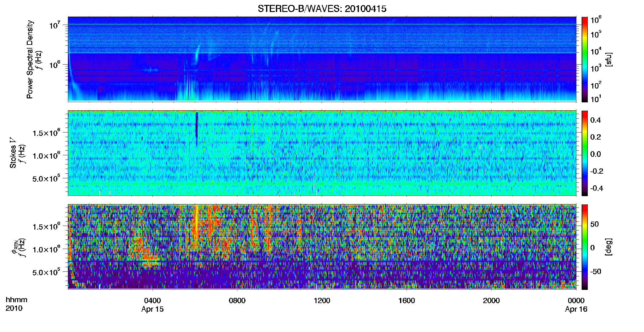644x332 pixels.
Task: Click the Power Spectral Density axis label
Action: click(x=30, y=59)
